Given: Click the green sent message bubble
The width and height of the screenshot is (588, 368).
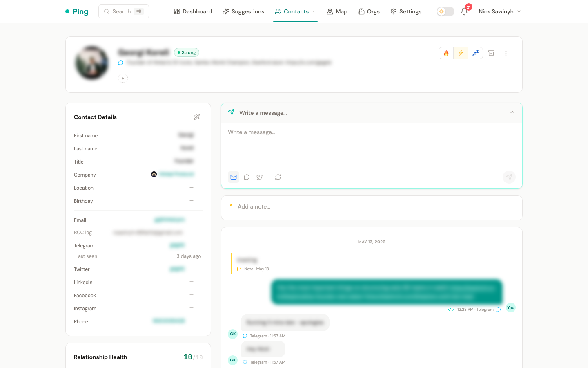Looking at the screenshot, I should 387,292.
